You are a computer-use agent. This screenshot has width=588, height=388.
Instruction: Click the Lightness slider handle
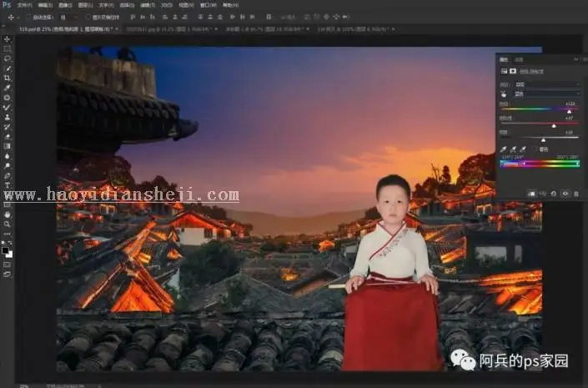[x=543, y=140]
